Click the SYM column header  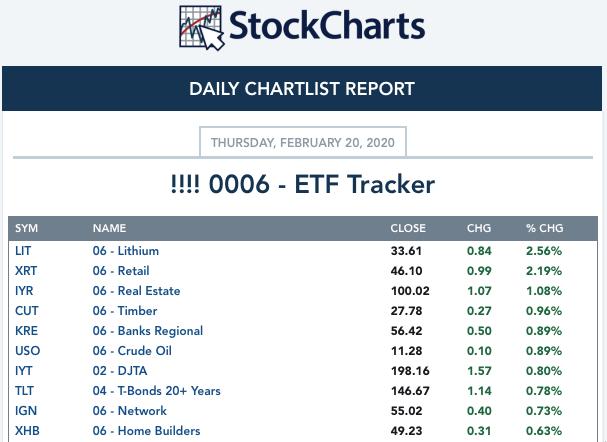[26, 228]
